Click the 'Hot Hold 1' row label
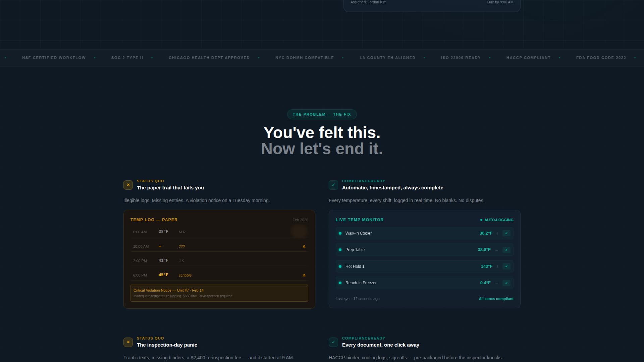The height and width of the screenshot is (362, 644). pyautogui.click(x=355, y=266)
